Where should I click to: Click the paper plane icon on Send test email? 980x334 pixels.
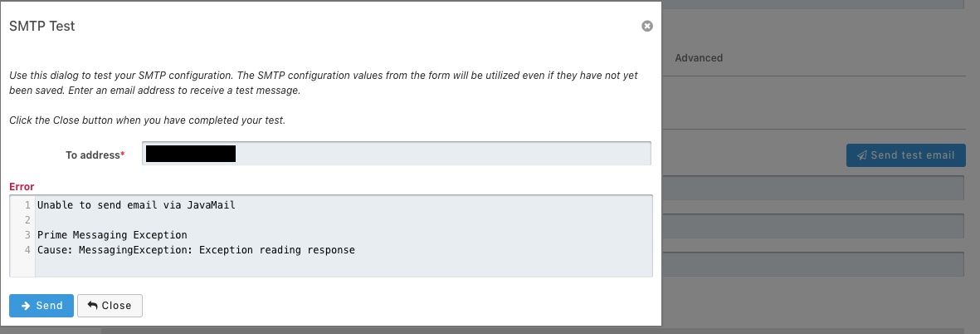click(x=862, y=155)
